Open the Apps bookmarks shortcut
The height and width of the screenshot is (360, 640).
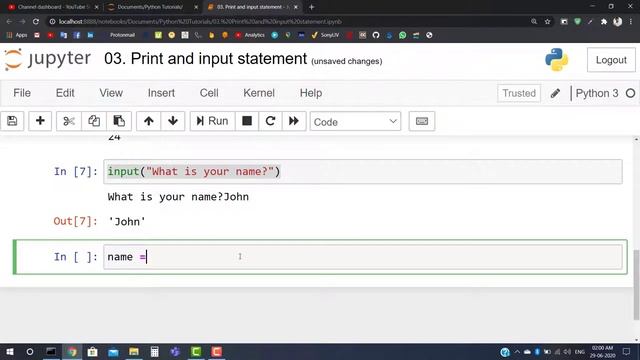pyautogui.click(x=17, y=35)
